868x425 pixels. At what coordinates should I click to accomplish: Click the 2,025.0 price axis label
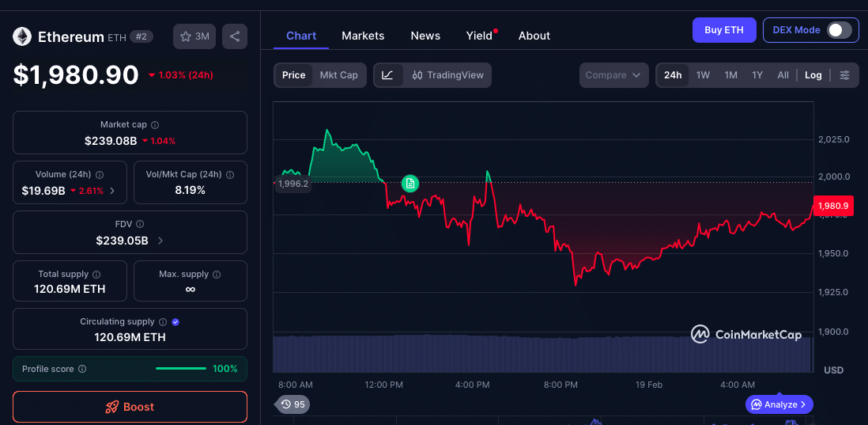point(834,139)
